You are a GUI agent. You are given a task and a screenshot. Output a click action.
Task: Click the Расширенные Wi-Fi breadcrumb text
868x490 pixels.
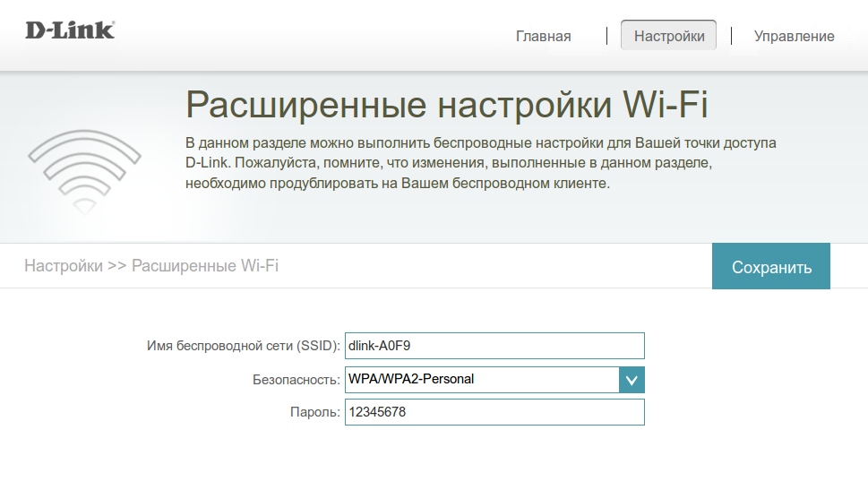[x=205, y=266]
